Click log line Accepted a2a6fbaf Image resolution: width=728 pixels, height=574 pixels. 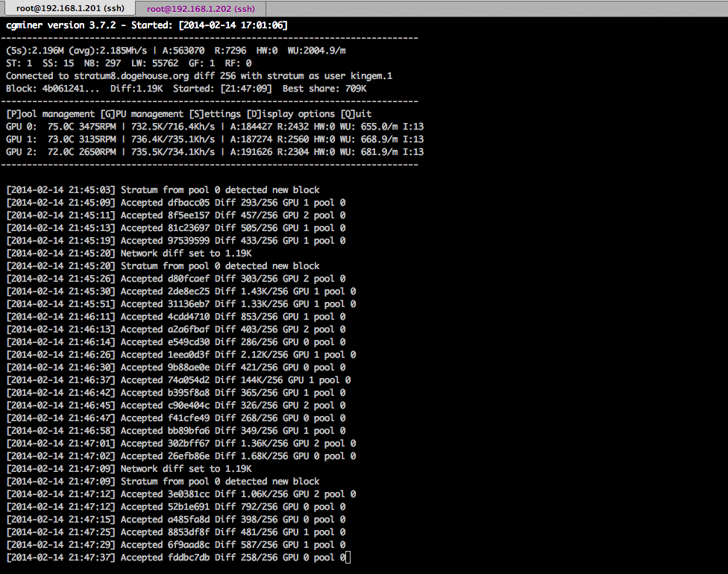coord(176,329)
